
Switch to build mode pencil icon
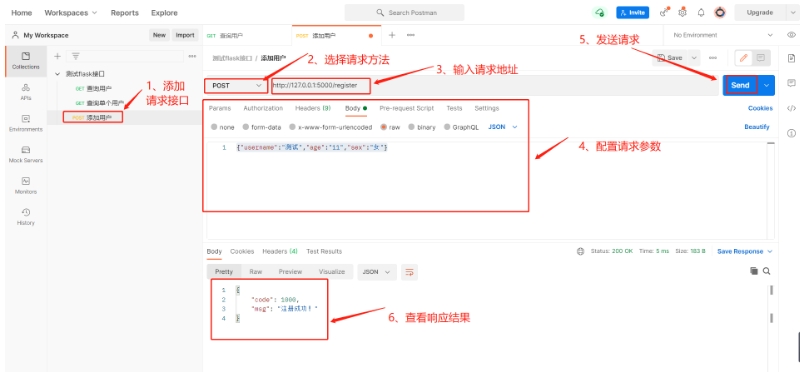click(x=743, y=58)
